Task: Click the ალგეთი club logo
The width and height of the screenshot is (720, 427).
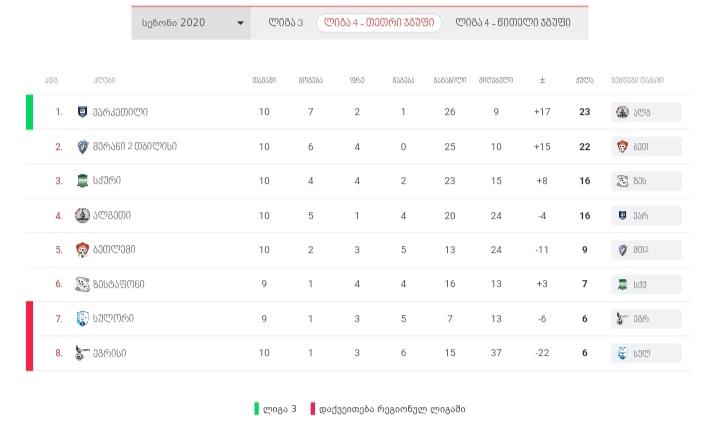Action: [x=82, y=215]
